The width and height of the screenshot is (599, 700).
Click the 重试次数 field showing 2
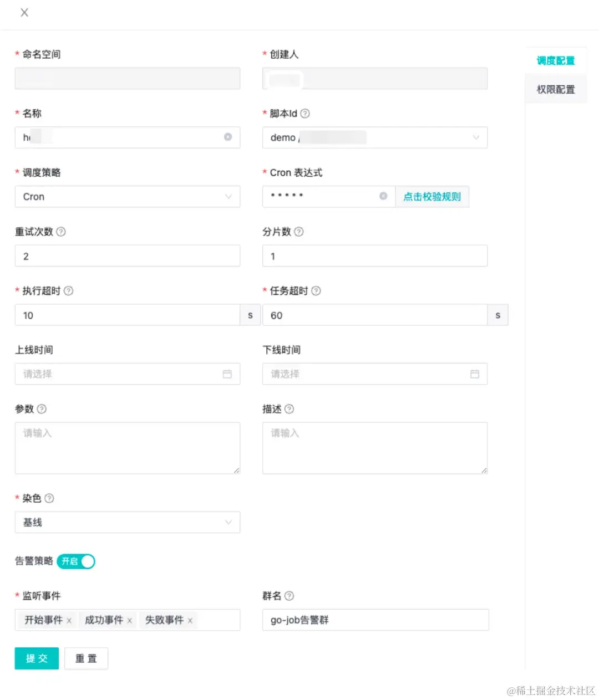tap(128, 256)
